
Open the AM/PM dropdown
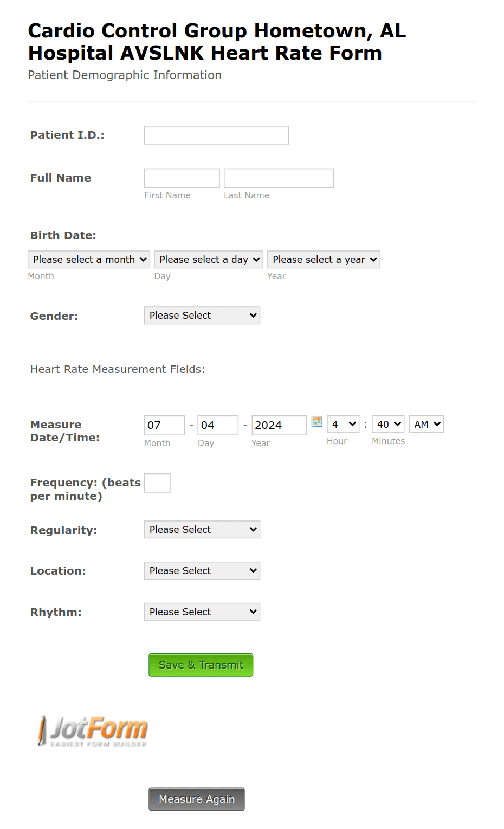427,424
